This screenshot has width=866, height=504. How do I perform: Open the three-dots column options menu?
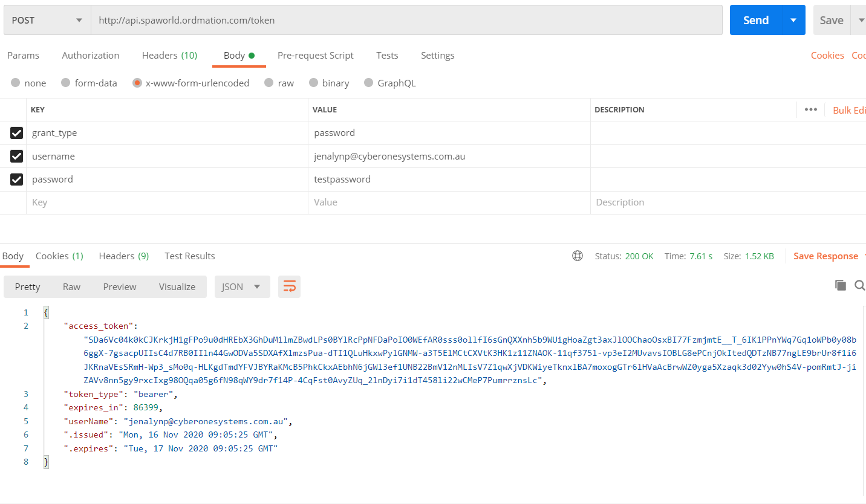point(810,110)
